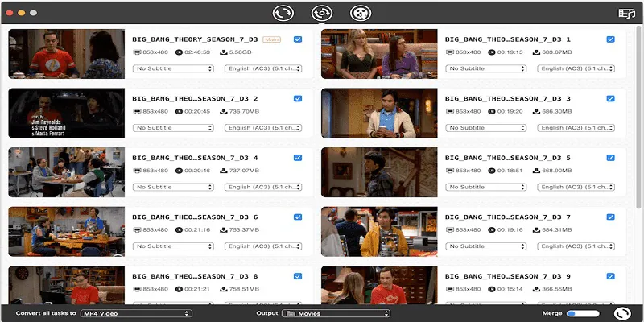Open the disc Copy tab in the top bar
644x322 pixels.
(321, 13)
